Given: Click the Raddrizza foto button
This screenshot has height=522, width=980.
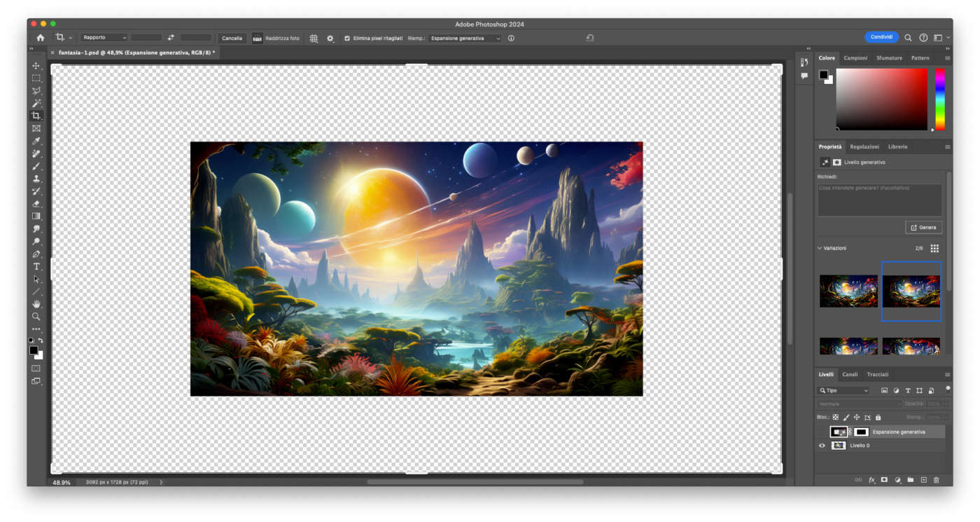Looking at the screenshot, I should pos(276,38).
